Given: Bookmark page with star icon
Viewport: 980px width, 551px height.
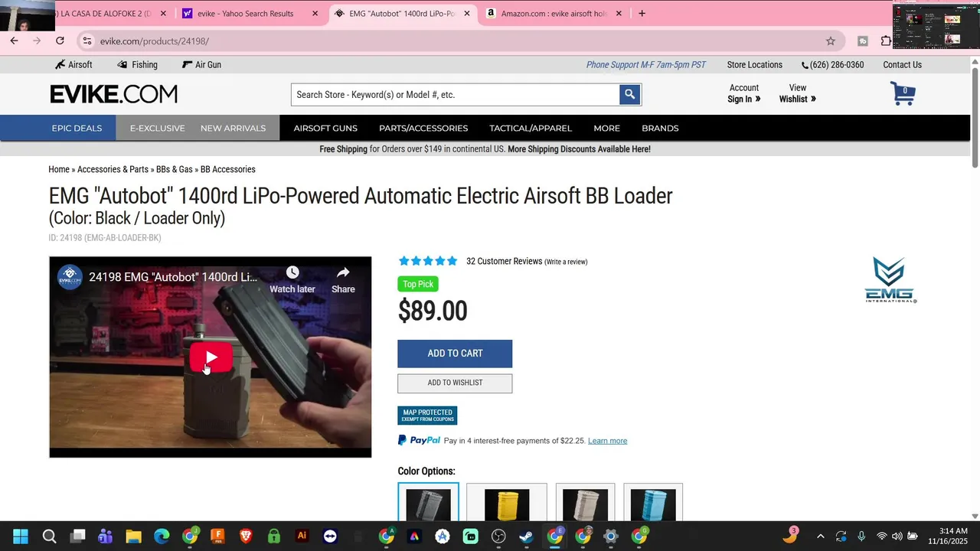Looking at the screenshot, I should (x=831, y=41).
